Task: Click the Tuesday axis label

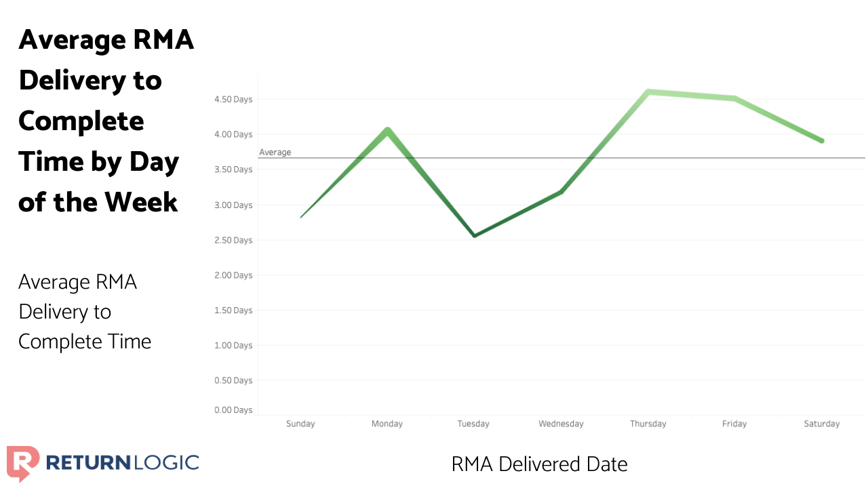Action: point(473,424)
